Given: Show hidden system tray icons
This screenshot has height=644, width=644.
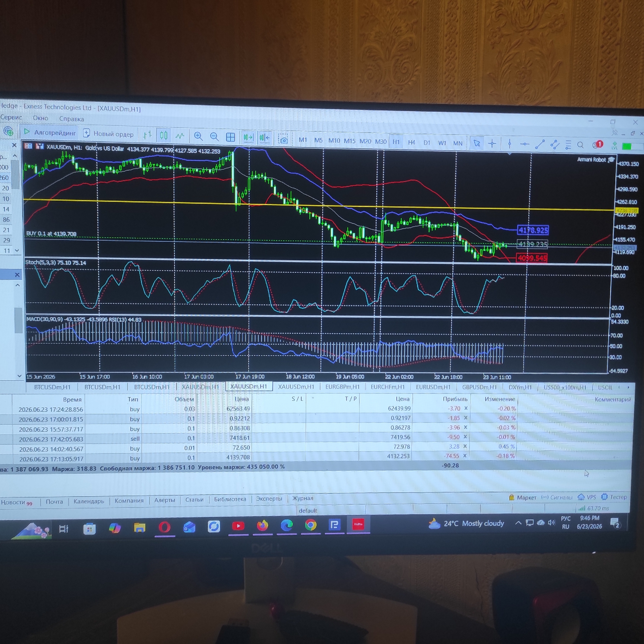Looking at the screenshot, I should (518, 523).
